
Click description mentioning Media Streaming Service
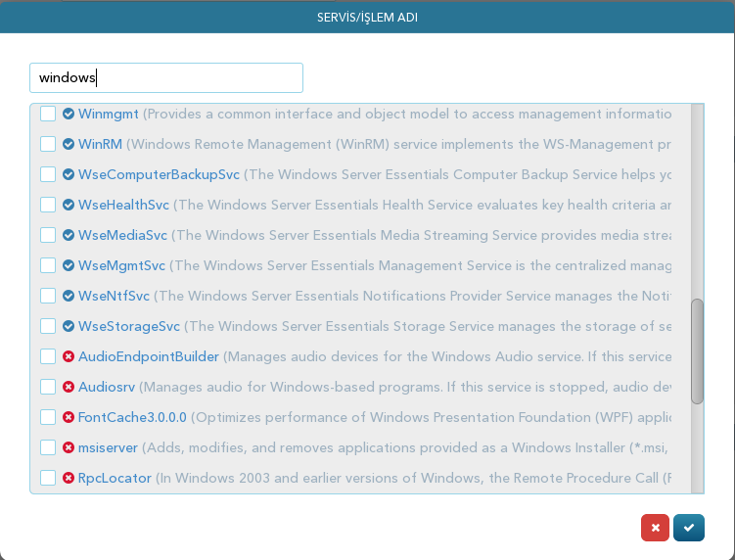click(422, 235)
